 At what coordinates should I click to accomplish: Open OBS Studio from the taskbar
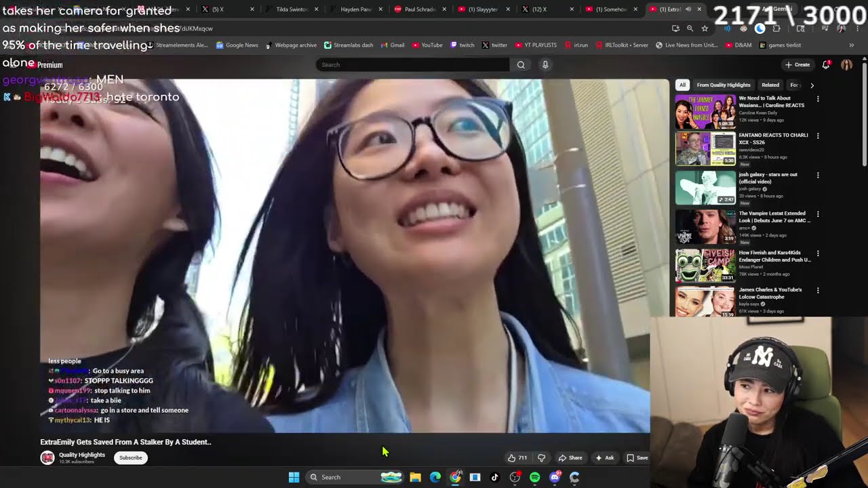pos(515,477)
